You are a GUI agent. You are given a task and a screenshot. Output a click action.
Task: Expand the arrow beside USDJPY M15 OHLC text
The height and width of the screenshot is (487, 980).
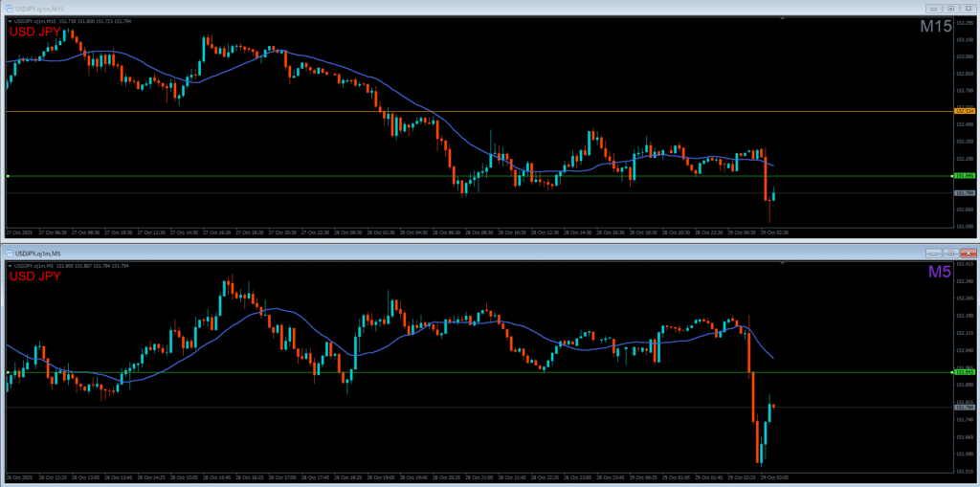tap(10, 20)
